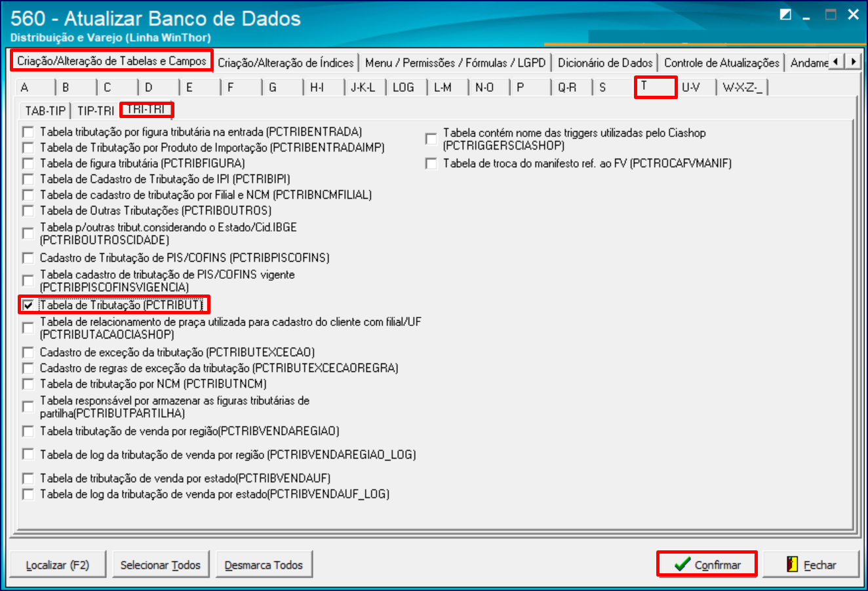The image size is (868, 591).
Task: Click the green checkmark icon on Confirmar
Action: point(682,564)
